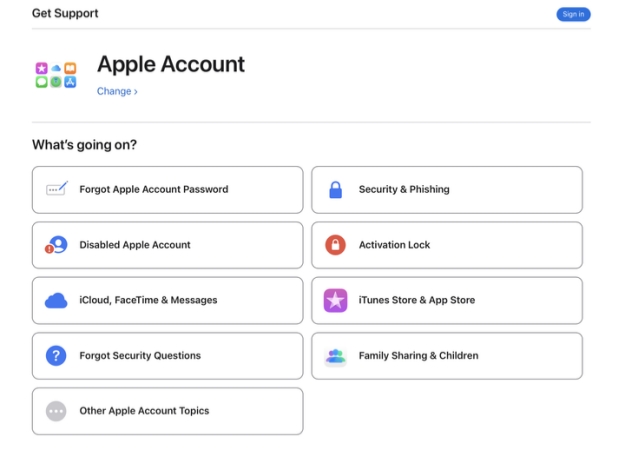Viewport: 625px width, 450px height.
Task: Click the gray ellipsis icon for Other Topics
Action: click(56, 411)
